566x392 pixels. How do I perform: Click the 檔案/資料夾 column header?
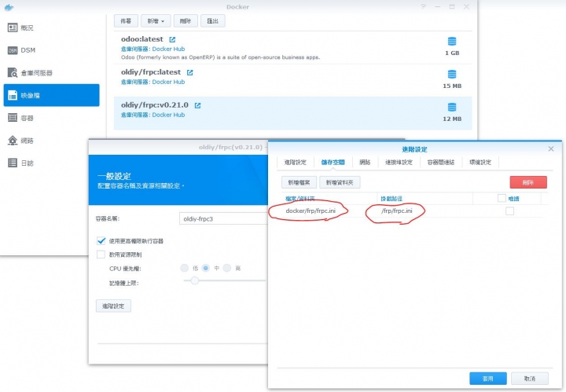300,198
